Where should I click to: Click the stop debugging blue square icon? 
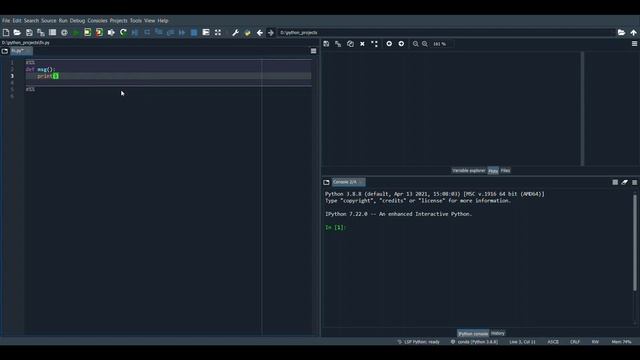(194, 33)
